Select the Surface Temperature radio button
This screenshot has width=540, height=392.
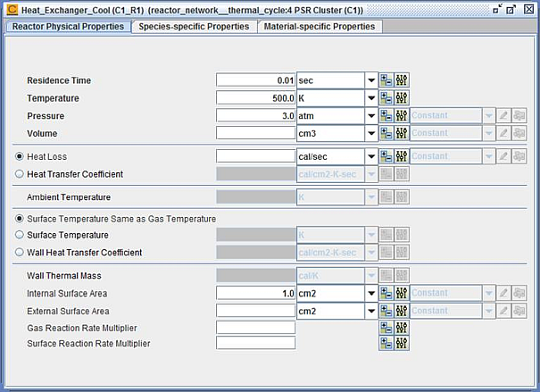20,235
